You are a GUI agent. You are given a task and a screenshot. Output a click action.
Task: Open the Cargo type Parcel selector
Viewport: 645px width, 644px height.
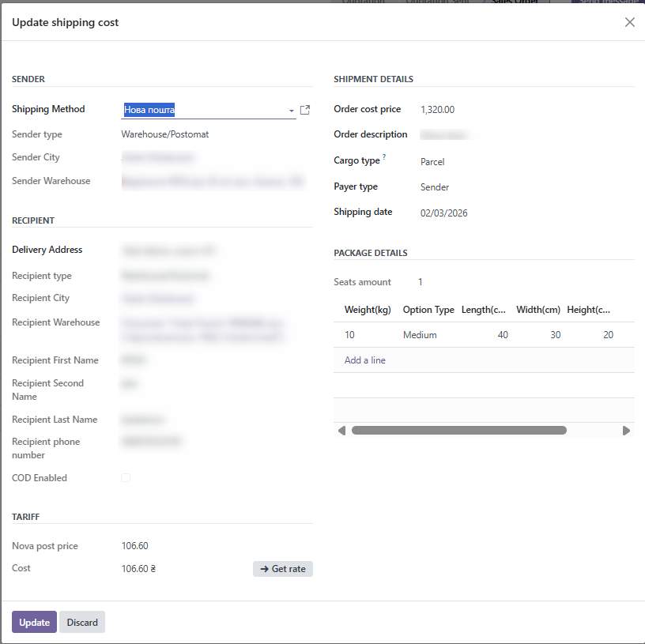pyautogui.click(x=432, y=162)
